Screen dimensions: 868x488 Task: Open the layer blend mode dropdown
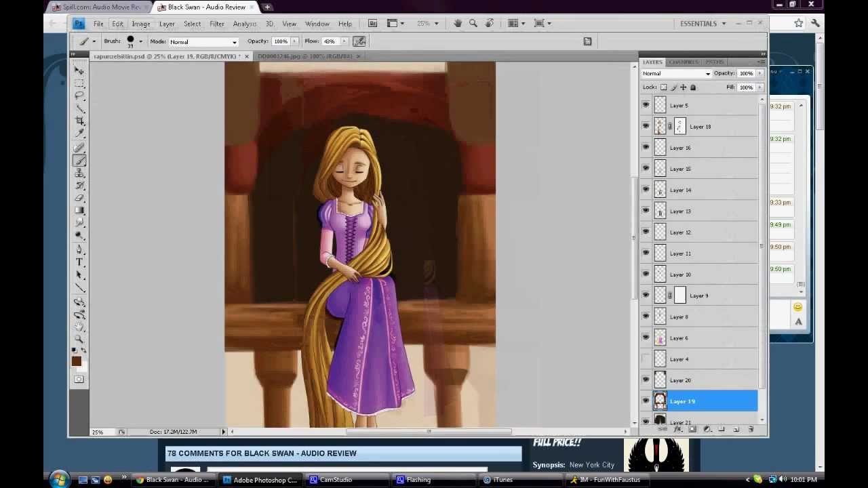coord(676,73)
